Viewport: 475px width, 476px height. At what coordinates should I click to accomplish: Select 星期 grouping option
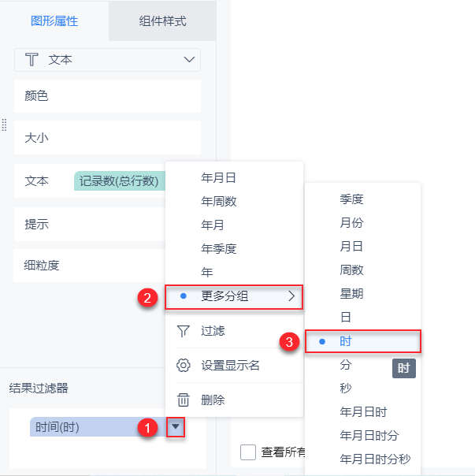pos(351,294)
